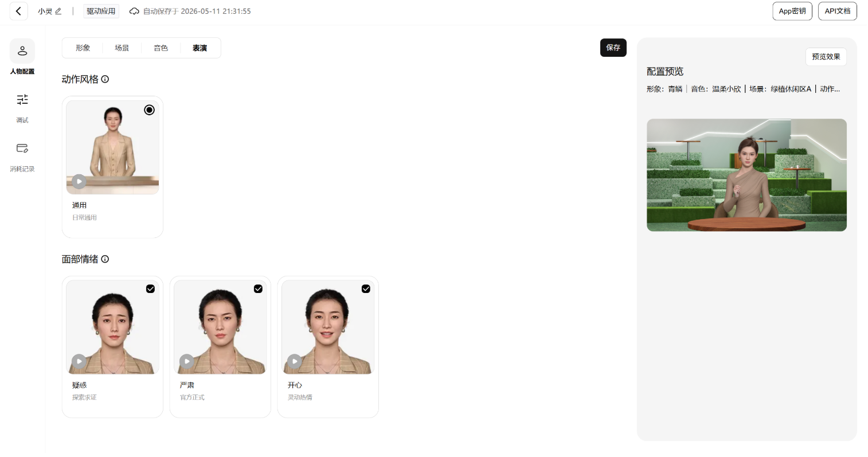Play preview on the 开心 emotion card

click(295, 361)
